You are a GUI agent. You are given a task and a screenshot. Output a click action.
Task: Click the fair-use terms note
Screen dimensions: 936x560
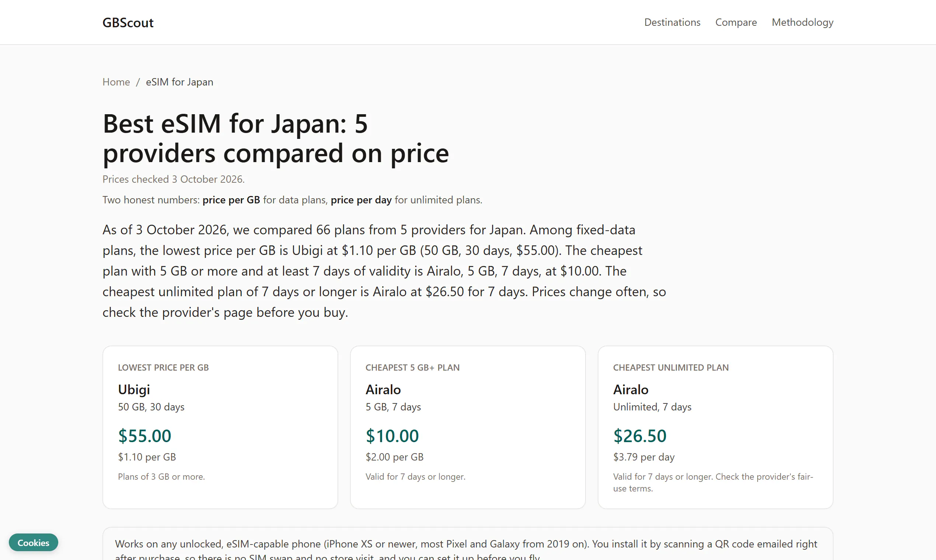(x=713, y=482)
